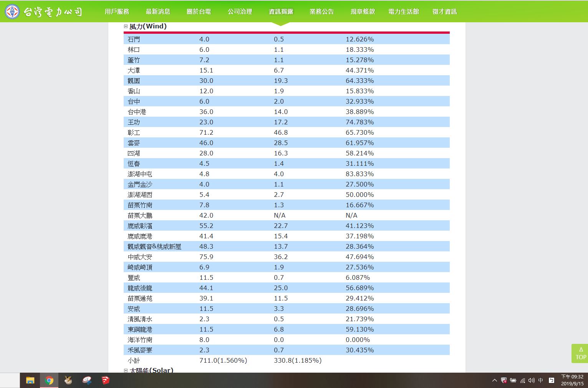Select the 大潭 row name
Viewport: 588px width, 388px height.
coord(134,70)
